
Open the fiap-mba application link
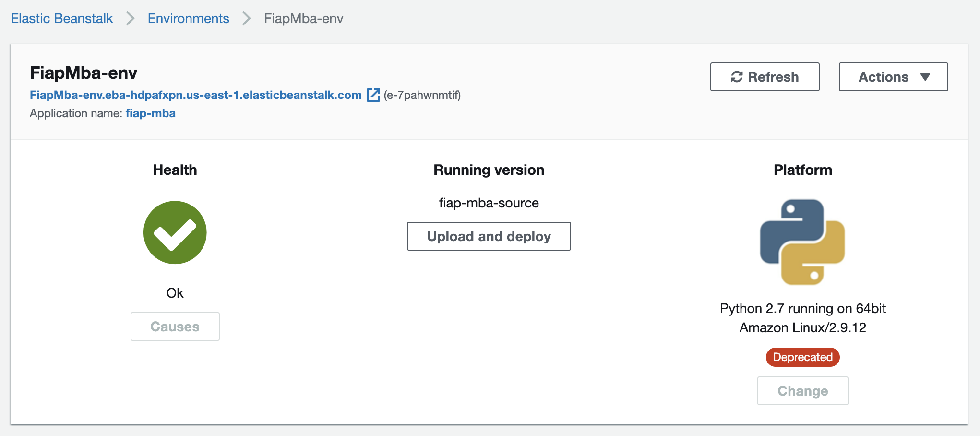pyautogui.click(x=151, y=113)
